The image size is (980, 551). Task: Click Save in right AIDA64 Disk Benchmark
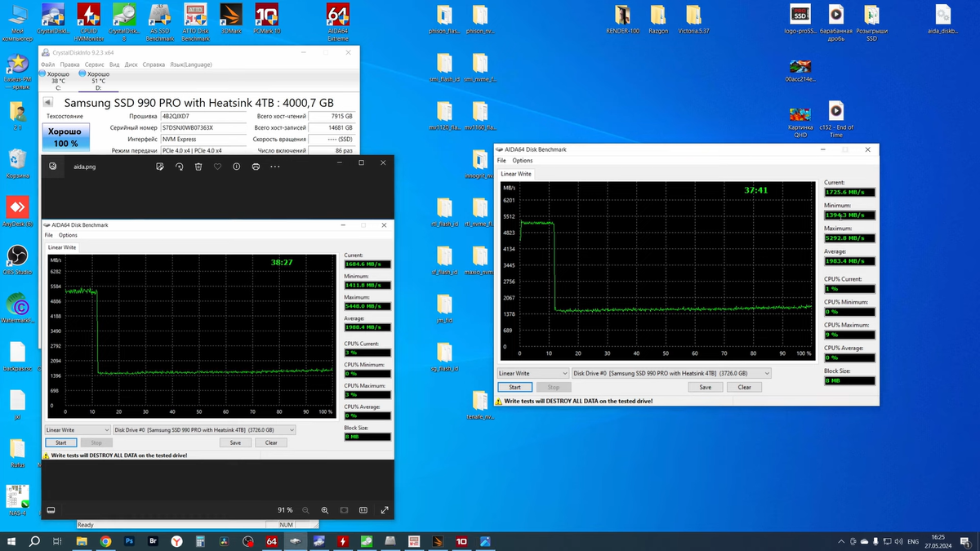click(x=706, y=387)
